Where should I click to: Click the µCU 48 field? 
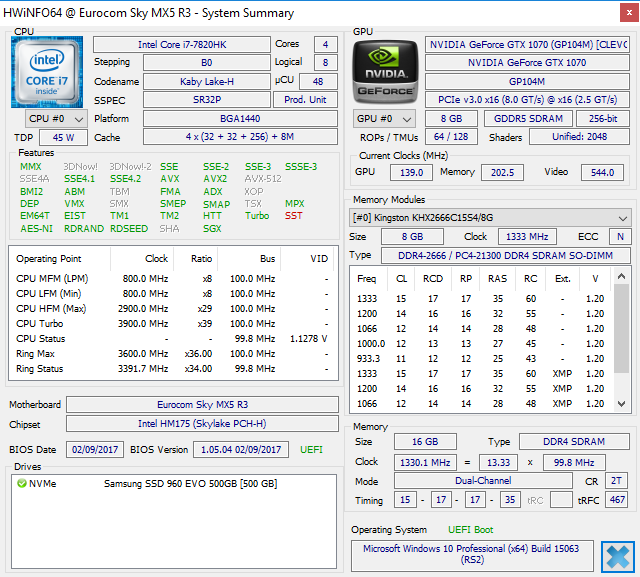click(318, 82)
